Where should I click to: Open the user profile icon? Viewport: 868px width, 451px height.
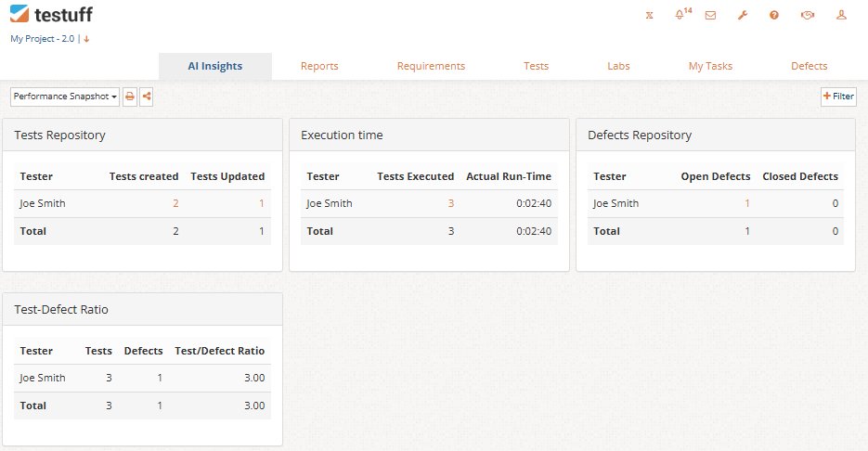tap(841, 15)
